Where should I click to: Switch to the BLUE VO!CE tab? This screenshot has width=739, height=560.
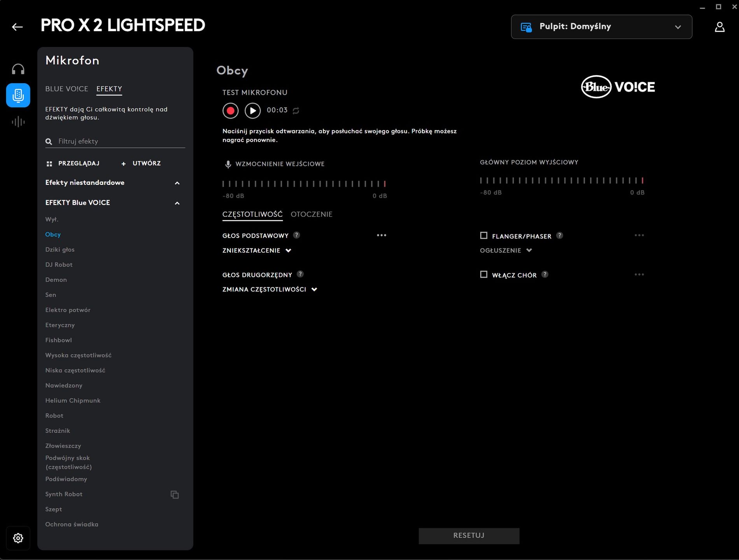67,89
